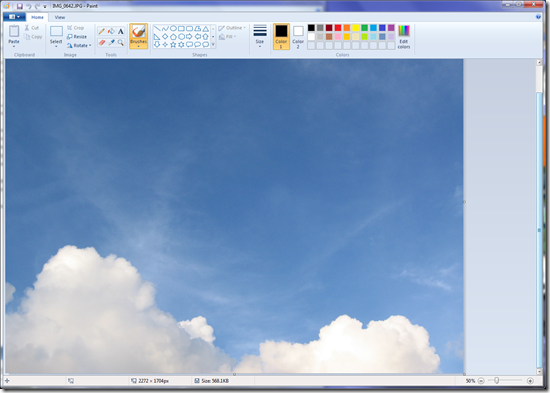Click the Resize button
The height and width of the screenshot is (393, 550).
(77, 36)
